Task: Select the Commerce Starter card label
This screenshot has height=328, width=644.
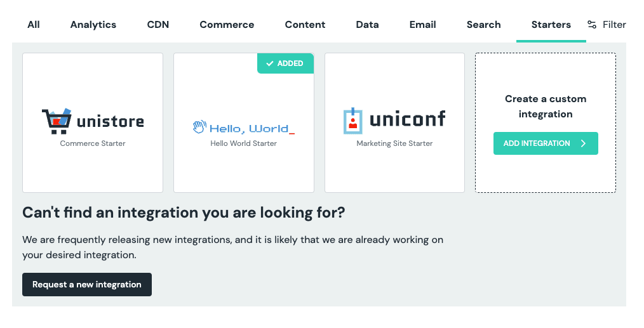Action: [93, 143]
